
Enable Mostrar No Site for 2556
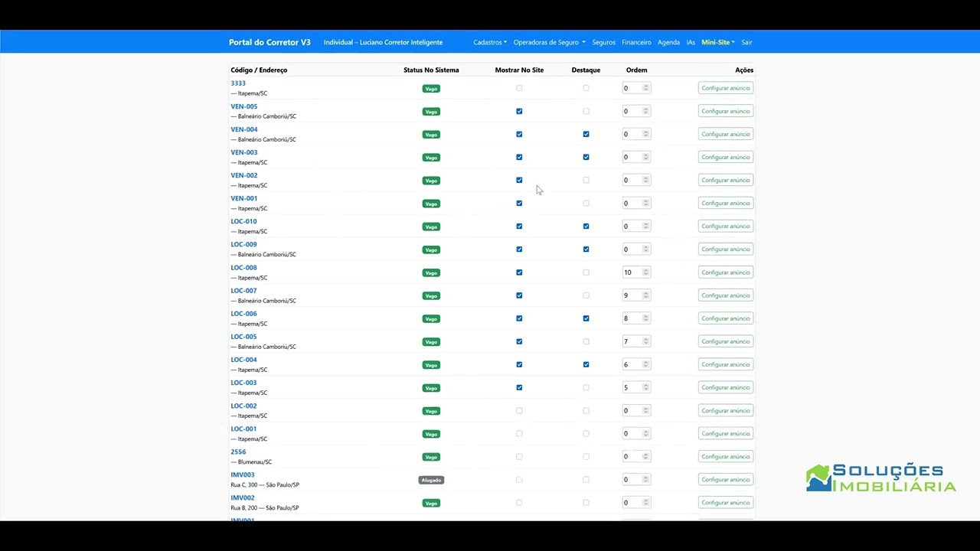point(519,456)
